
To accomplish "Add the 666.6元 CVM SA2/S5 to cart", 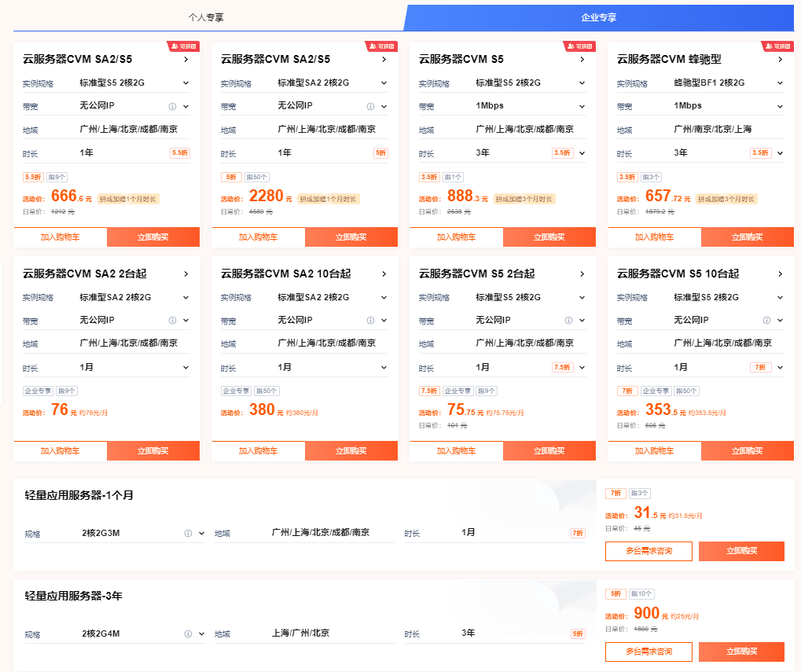I will (61, 237).
